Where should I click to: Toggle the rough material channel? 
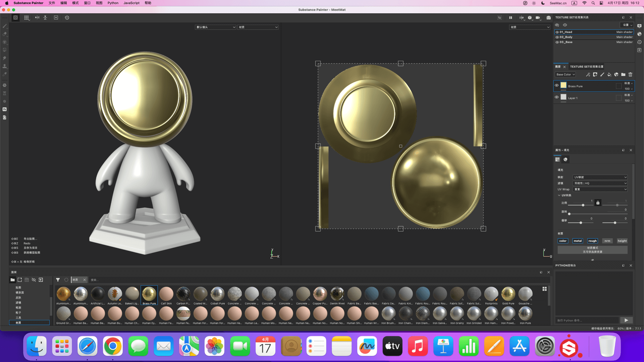(592, 241)
